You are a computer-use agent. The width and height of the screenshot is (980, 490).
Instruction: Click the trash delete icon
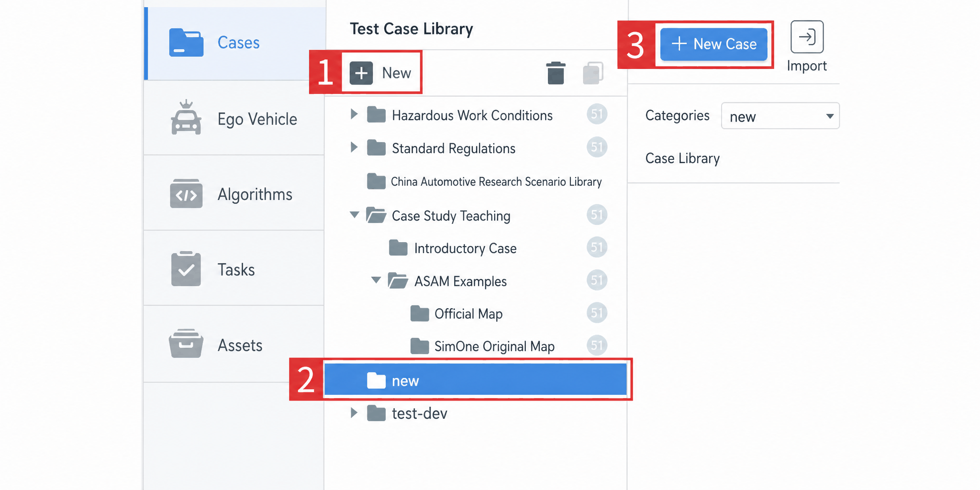tap(556, 73)
